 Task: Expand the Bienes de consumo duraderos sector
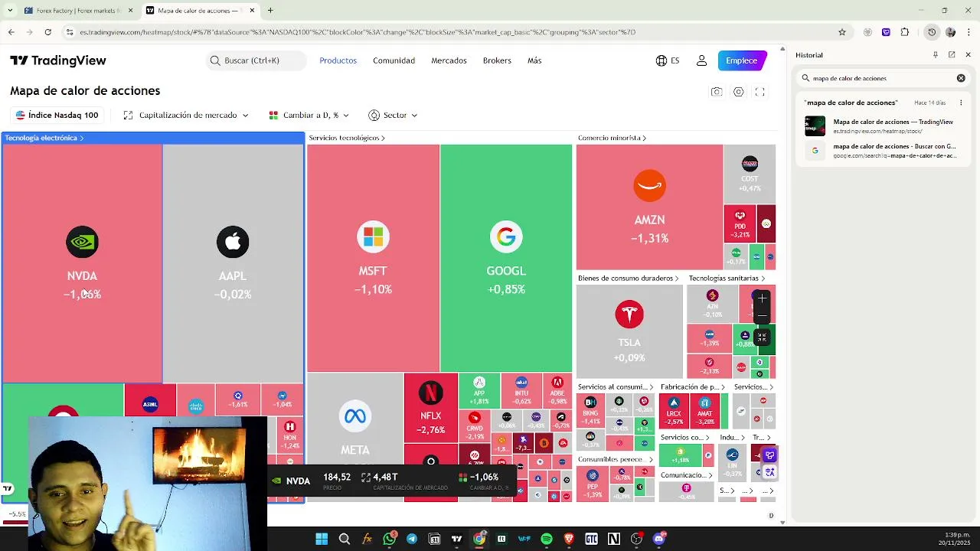pyautogui.click(x=629, y=279)
